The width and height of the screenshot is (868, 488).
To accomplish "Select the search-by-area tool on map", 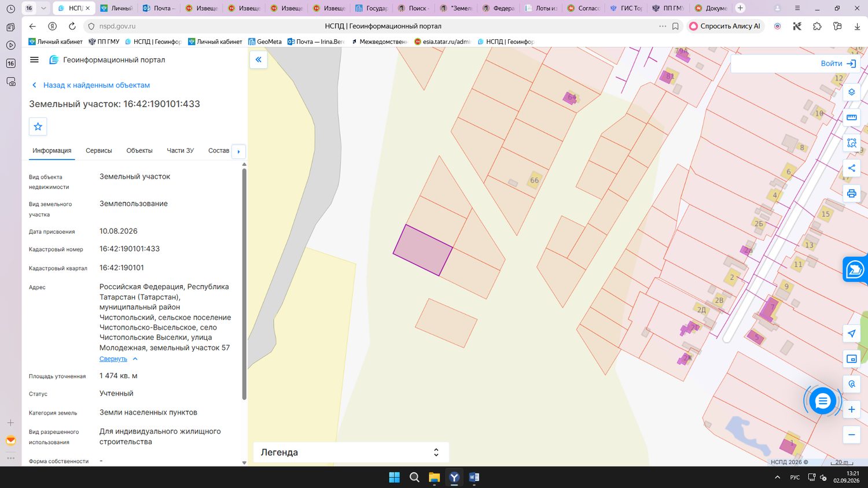I will pyautogui.click(x=851, y=143).
